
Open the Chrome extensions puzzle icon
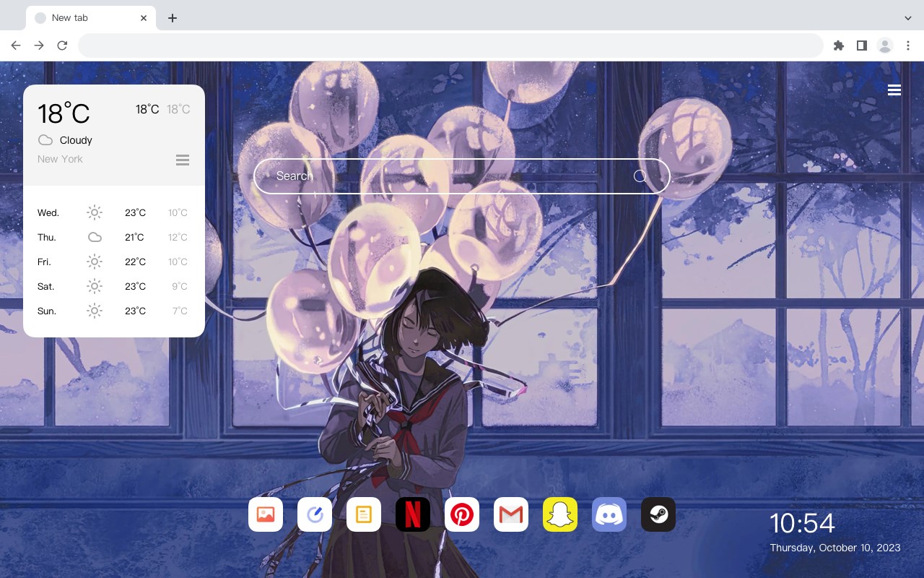(x=838, y=46)
